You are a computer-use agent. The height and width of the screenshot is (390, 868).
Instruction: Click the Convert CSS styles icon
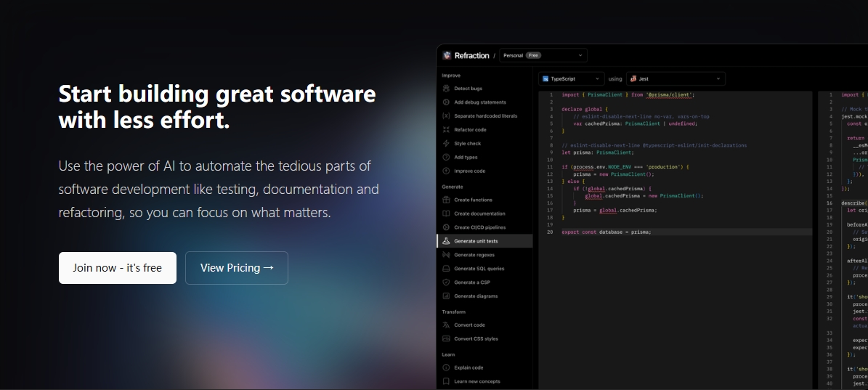click(x=446, y=338)
